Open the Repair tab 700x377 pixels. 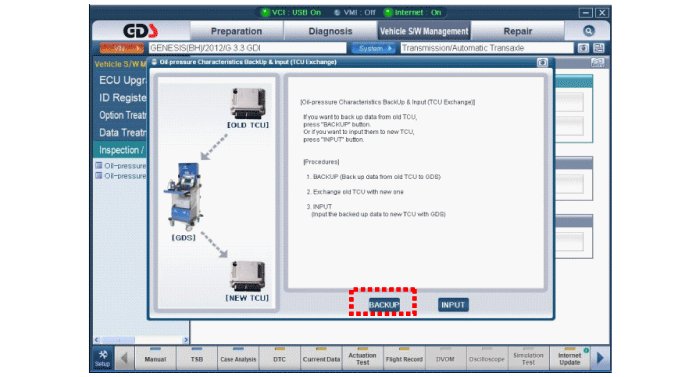pos(517,31)
